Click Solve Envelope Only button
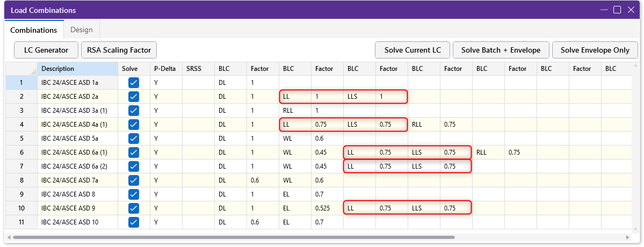Viewport: 644px width, 247px height. pyautogui.click(x=595, y=50)
